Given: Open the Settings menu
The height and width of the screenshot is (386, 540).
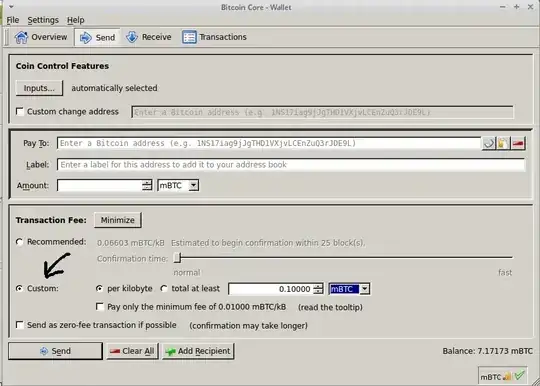Looking at the screenshot, I should (43, 20).
